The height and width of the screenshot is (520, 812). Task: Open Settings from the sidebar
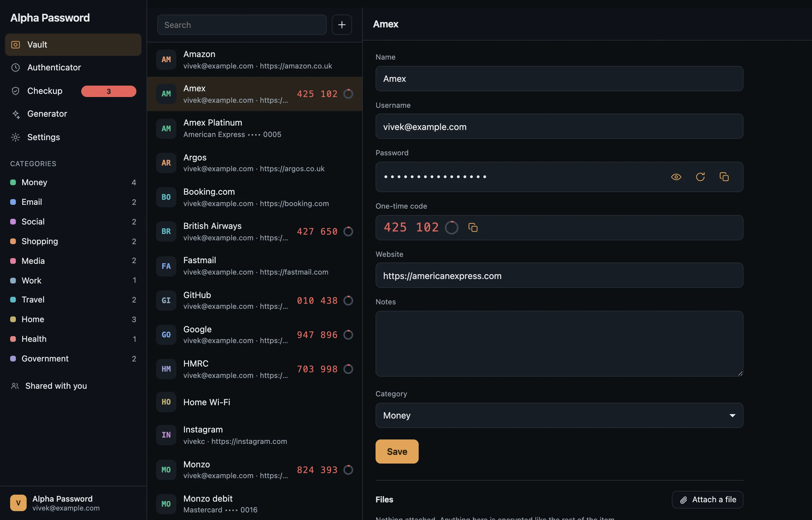click(73, 137)
